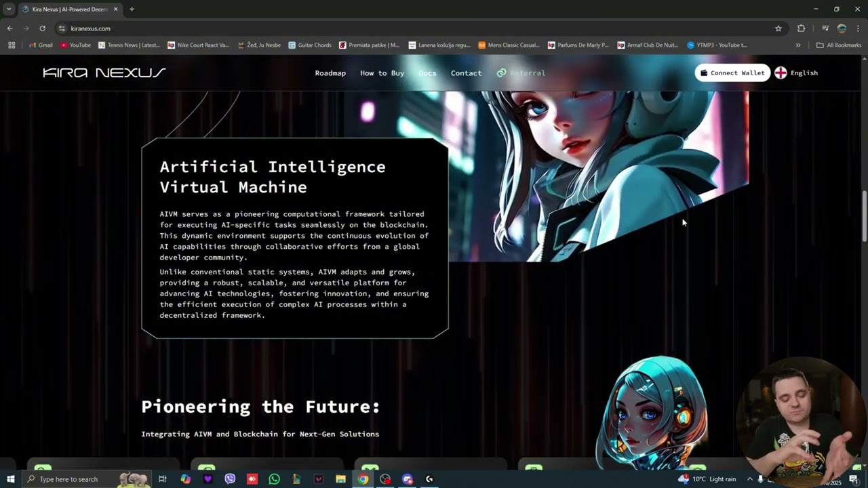The width and height of the screenshot is (868, 488).
Task: Open the YTMP3 YouTube bookmark
Action: (717, 45)
